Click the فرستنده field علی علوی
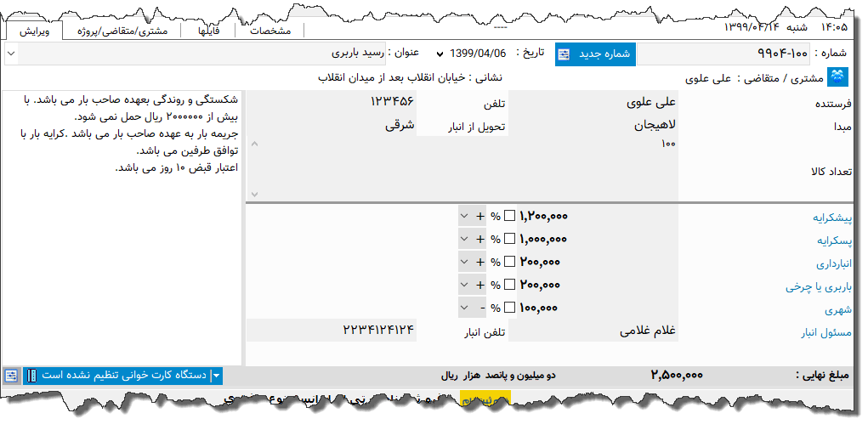The height and width of the screenshot is (430, 868). (x=593, y=103)
